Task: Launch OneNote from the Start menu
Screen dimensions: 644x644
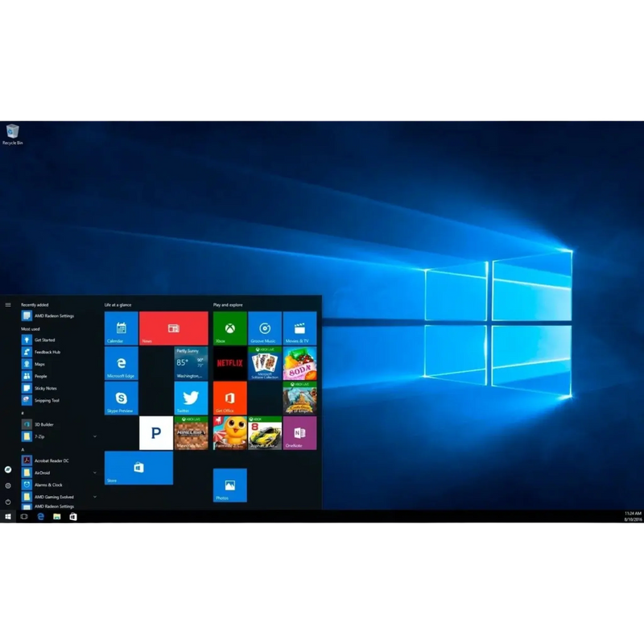Action: point(299,431)
